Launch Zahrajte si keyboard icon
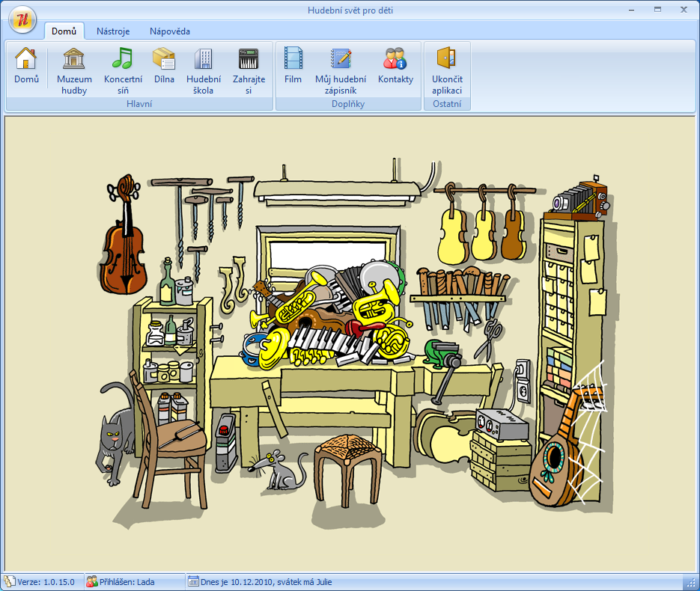700x591 pixels. click(x=249, y=70)
